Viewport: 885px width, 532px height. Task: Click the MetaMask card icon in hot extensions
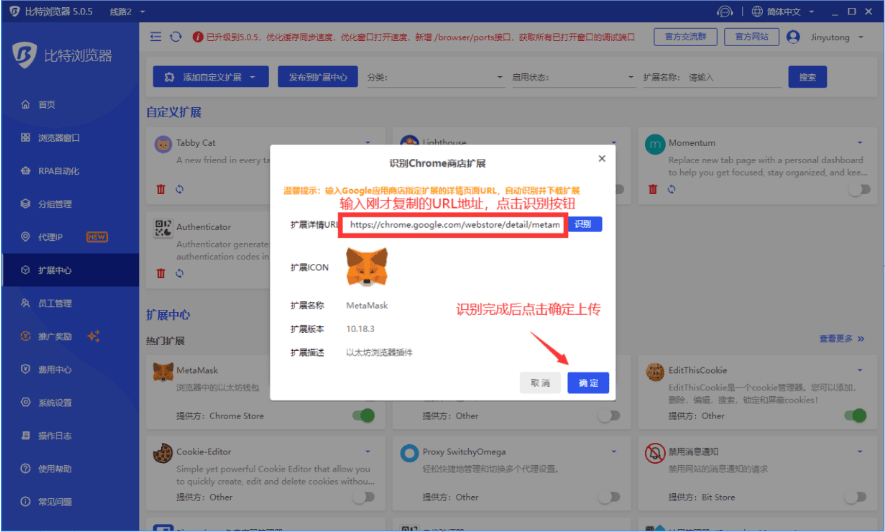[163, 372]
